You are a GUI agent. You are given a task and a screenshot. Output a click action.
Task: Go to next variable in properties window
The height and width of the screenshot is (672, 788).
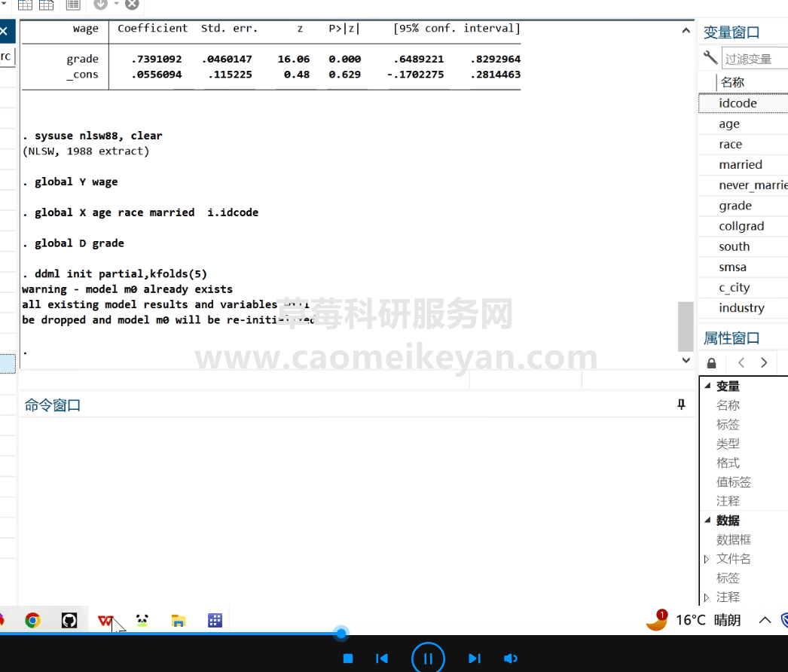tap(764, 362)
